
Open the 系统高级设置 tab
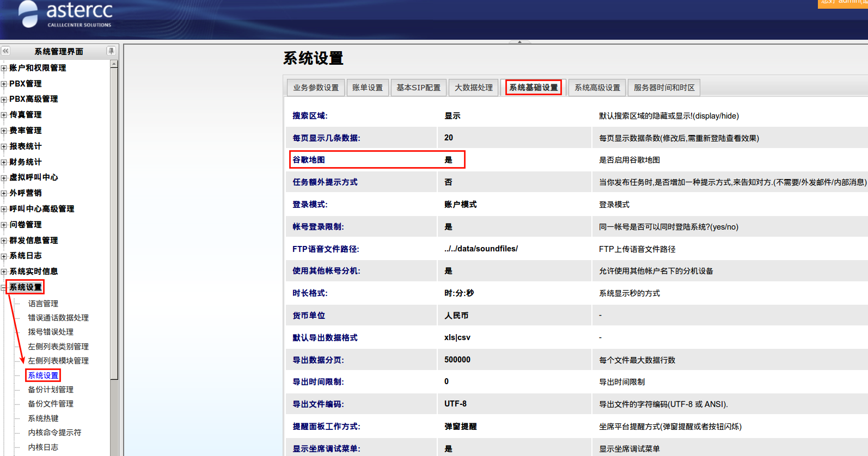click(597, 88)
